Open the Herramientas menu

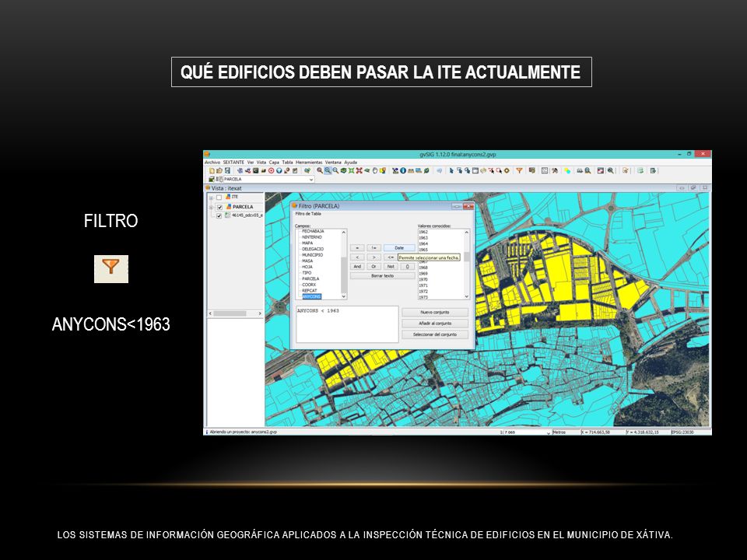[x=309, y=163]
